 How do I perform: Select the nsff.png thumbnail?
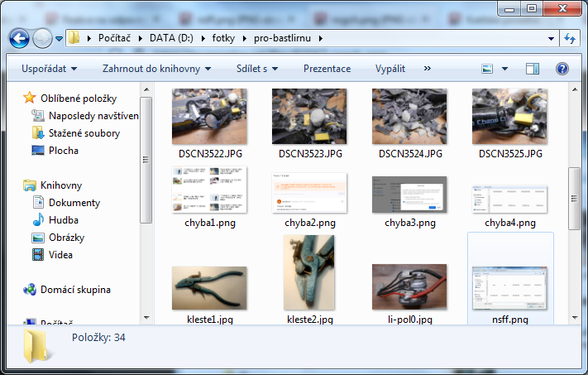(x=509, y=288)
